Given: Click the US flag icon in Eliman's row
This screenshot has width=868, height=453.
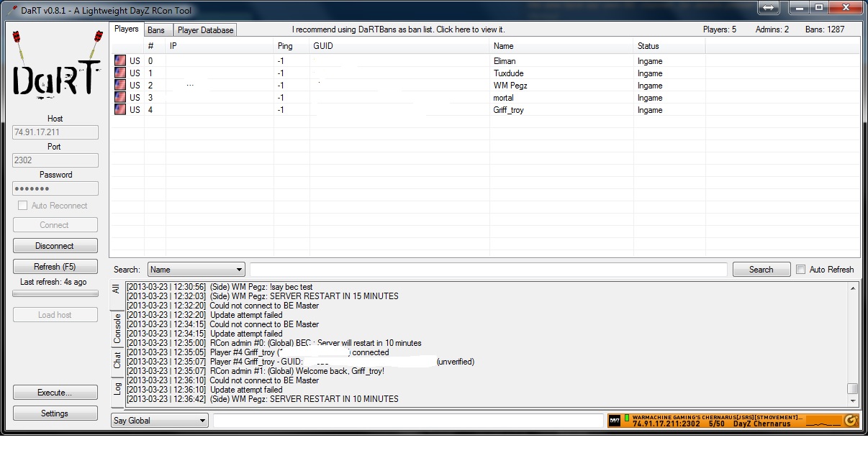Looking at the screenshot, I should coord(120,61).
